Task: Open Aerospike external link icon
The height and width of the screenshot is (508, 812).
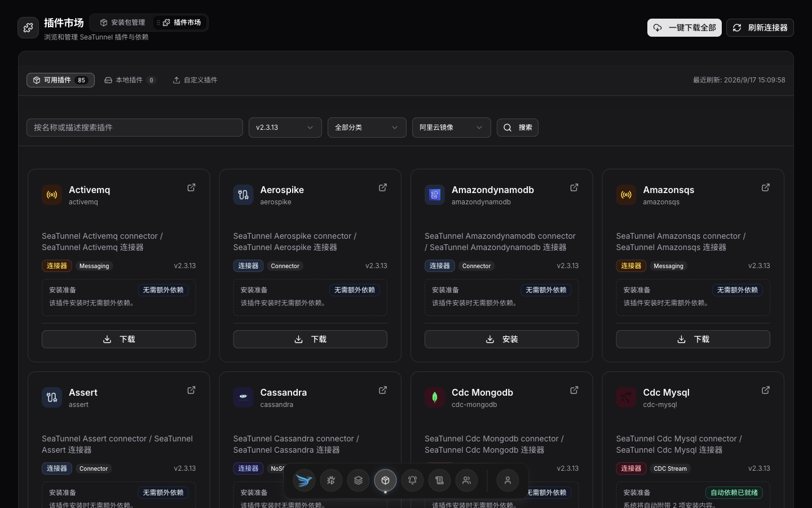Action: point(383,187)
